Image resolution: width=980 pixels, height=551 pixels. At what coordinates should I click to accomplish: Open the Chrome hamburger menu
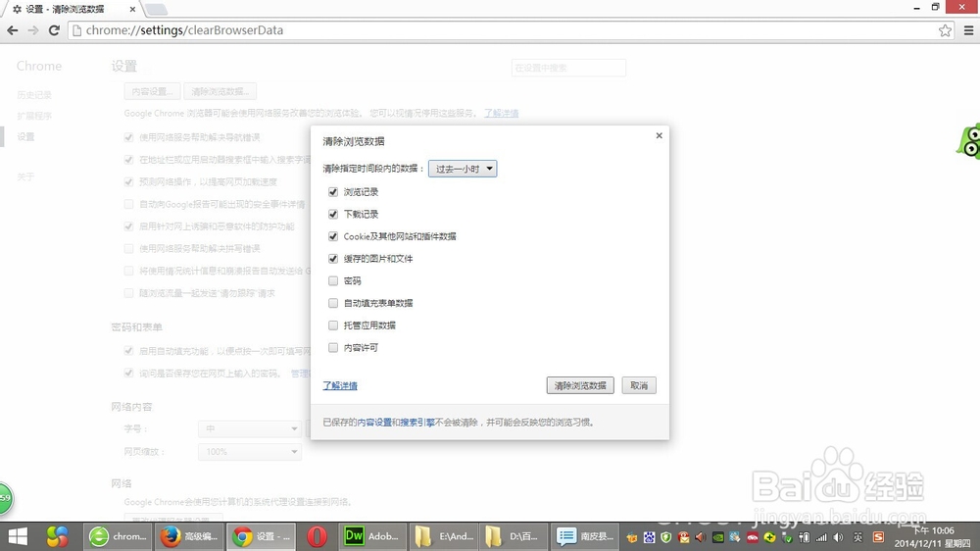tap(969, 30)
